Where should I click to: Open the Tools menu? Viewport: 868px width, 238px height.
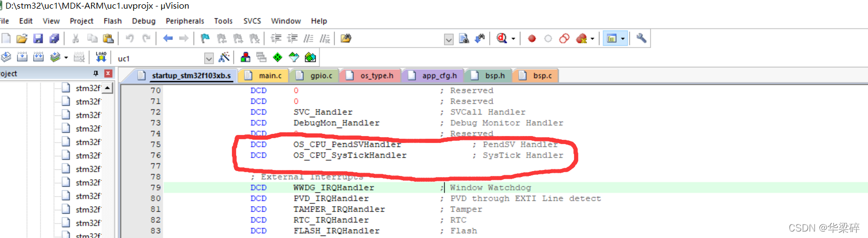point(223,21)
